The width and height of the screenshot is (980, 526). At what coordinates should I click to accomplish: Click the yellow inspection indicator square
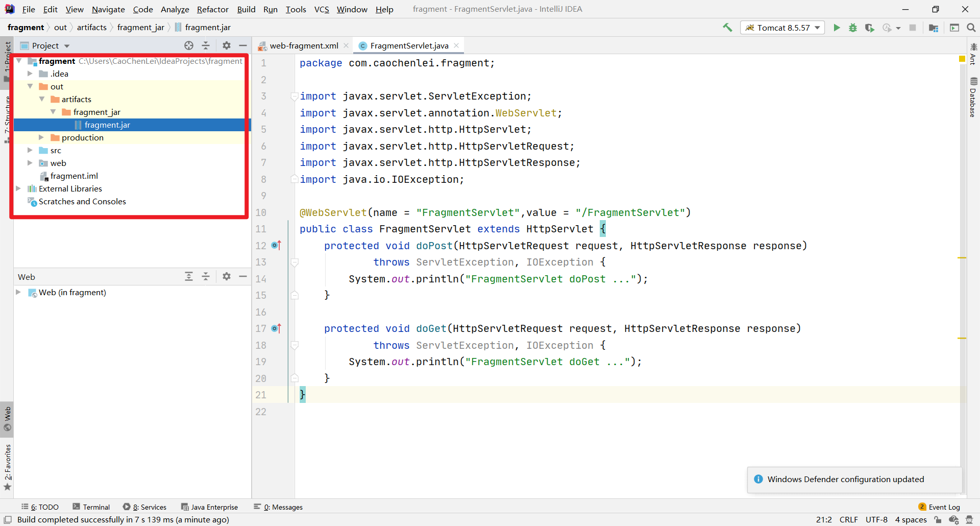962,59
